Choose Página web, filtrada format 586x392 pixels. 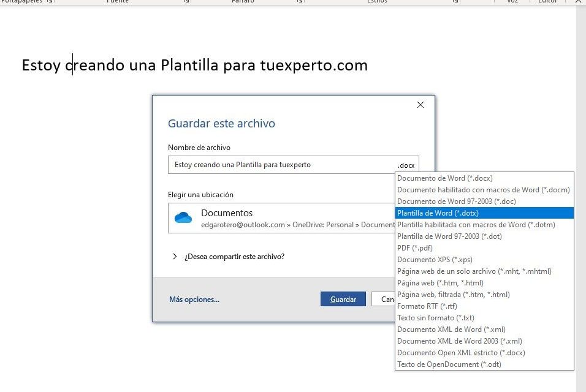(x=453, y=295)
